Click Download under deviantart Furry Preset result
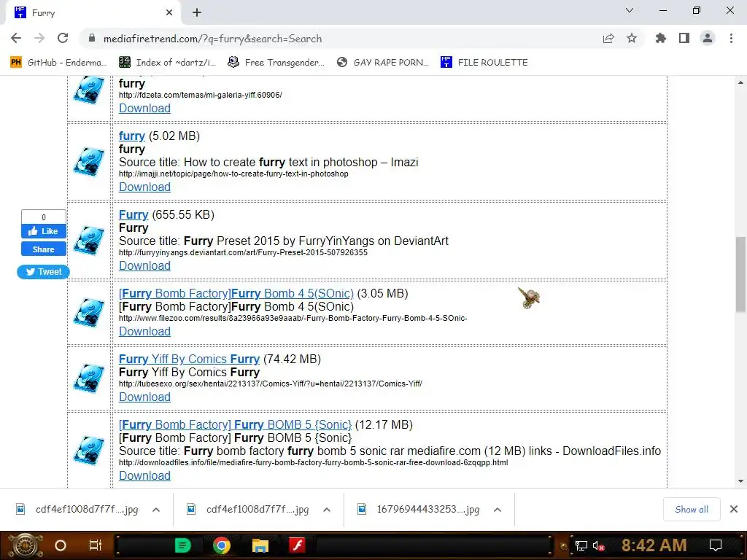The height and width of the screenshot is (560, 747). tap(144, 265)
